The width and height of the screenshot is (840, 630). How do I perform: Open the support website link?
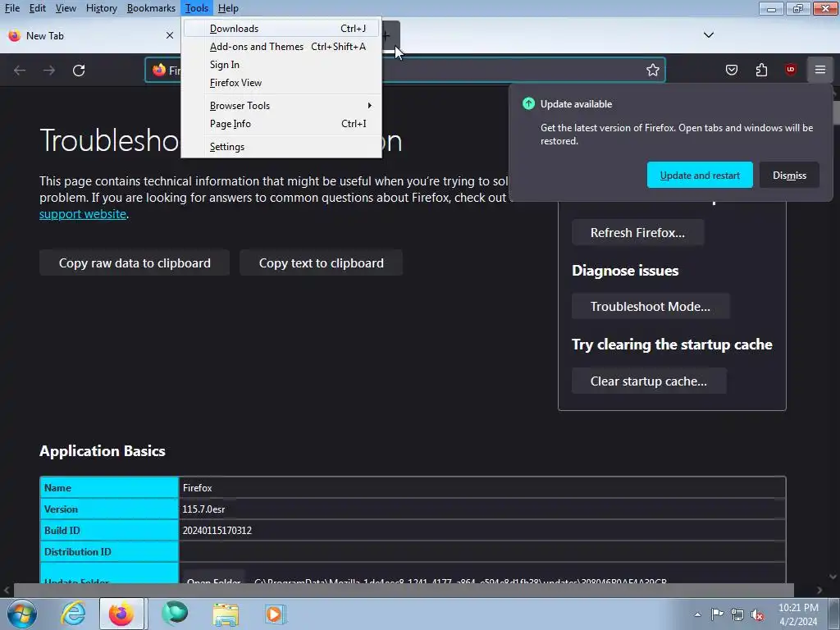[x=83, y=214]
